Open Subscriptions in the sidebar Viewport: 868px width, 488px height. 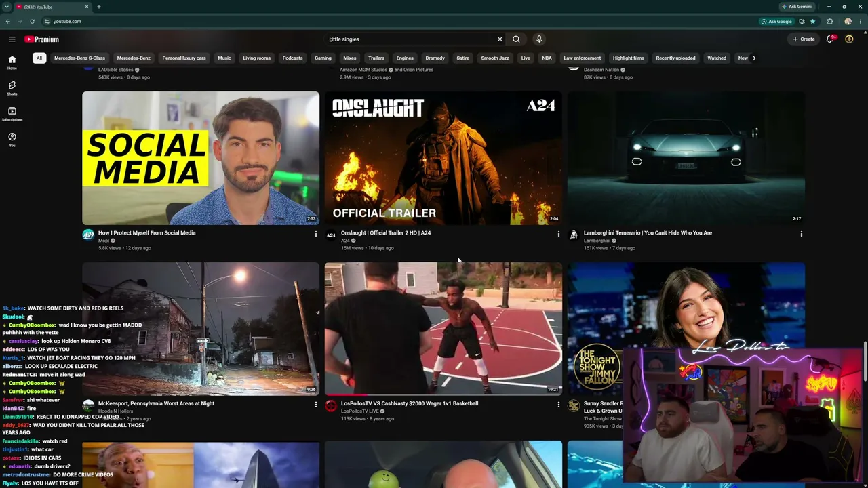coord(12,114)
